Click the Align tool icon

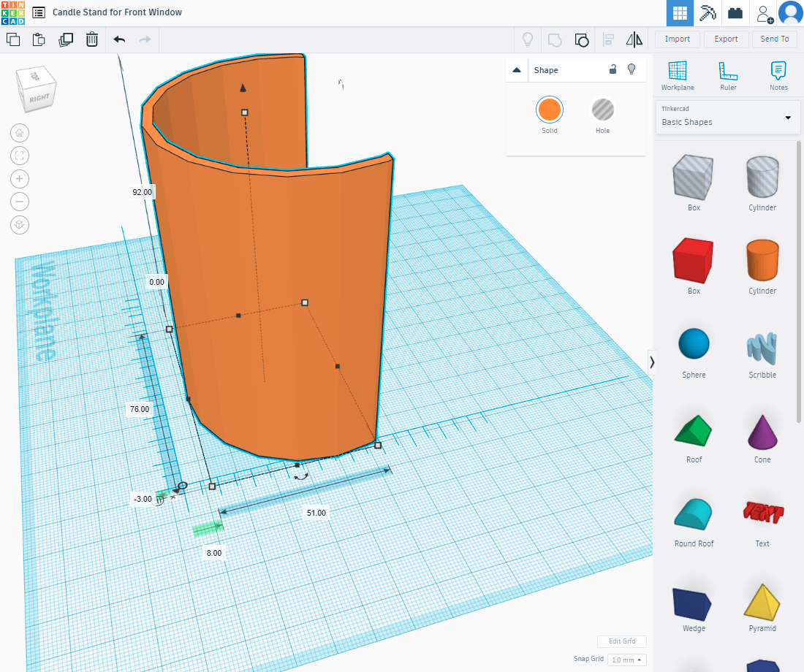pos(609,39)
